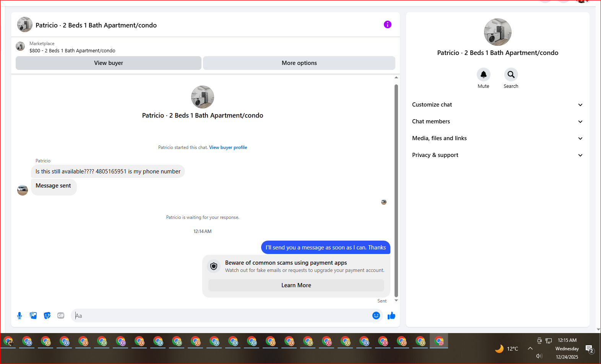Viewport: 601px width, 364px height.
Task: Attach a photo using the image icon
Action: tap(33, 315)
